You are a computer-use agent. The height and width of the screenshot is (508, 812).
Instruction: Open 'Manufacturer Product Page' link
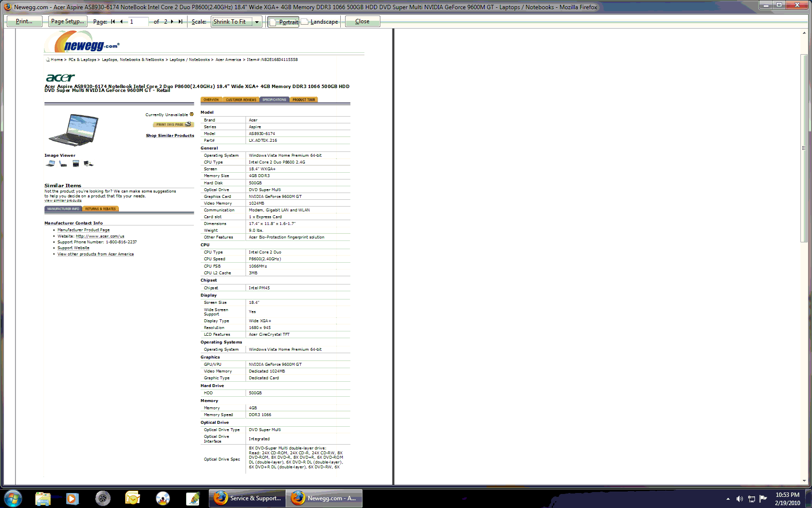84,230
